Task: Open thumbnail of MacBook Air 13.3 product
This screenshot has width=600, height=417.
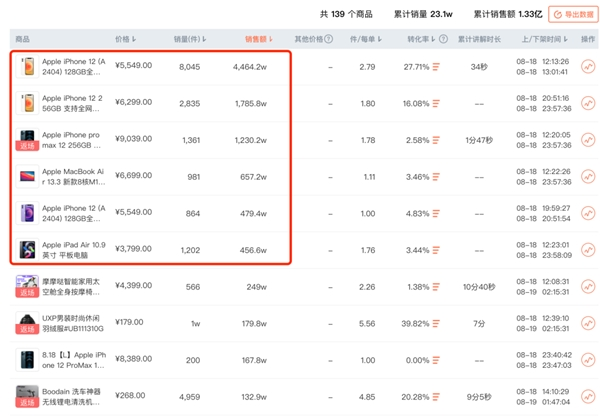Action: [x=27, y=176]
